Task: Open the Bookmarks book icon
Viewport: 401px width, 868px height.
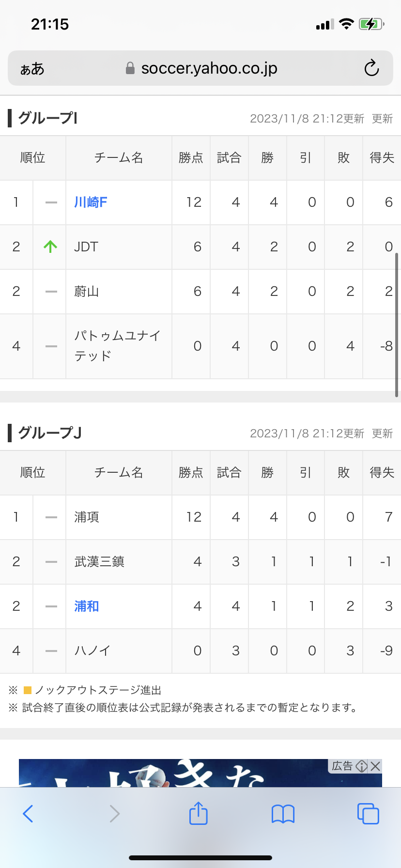Action: pyautogui.click(x=283, y=814)
